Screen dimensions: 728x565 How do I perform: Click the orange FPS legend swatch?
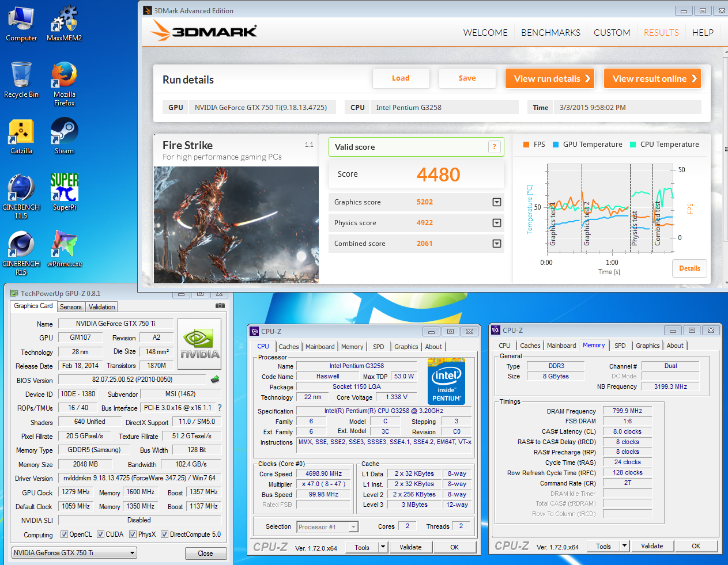pyautogui.click(x=526, y=145)
